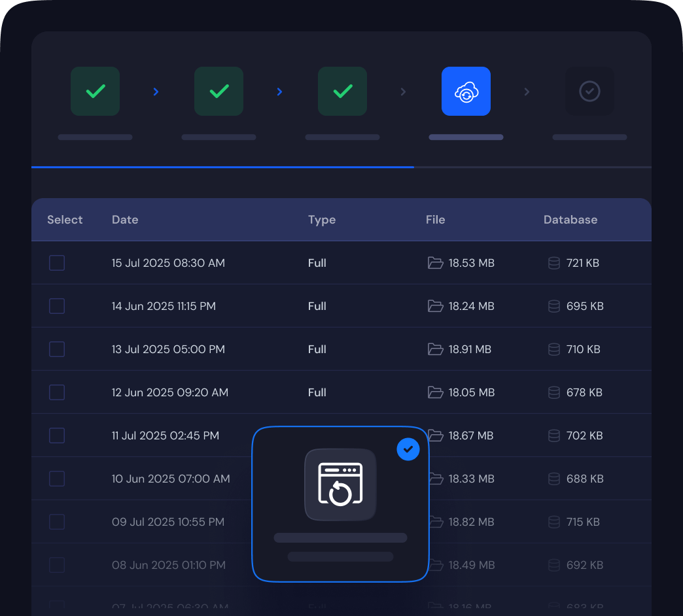
Task: Select the 15 Jul 2025 08:30 AM backup checkbox
Action: (57, 263)
